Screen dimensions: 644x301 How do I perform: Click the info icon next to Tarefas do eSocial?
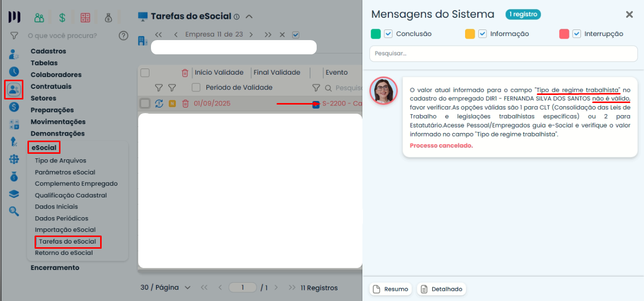(236, 17)
